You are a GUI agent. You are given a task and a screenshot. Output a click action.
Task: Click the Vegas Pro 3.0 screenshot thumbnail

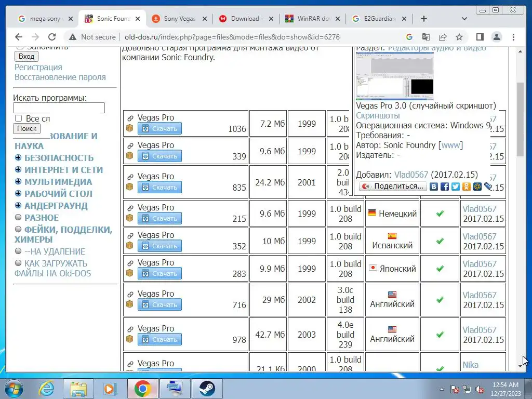(x=395, y=76)
